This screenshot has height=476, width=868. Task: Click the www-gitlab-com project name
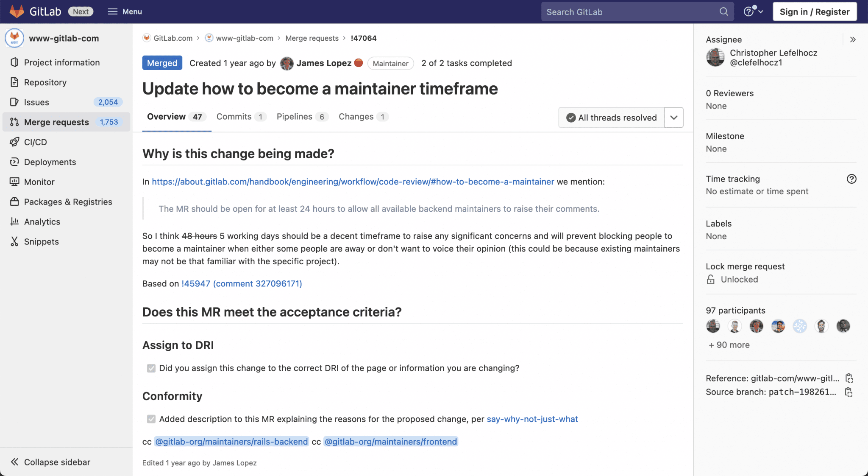(x=64, y=38)
